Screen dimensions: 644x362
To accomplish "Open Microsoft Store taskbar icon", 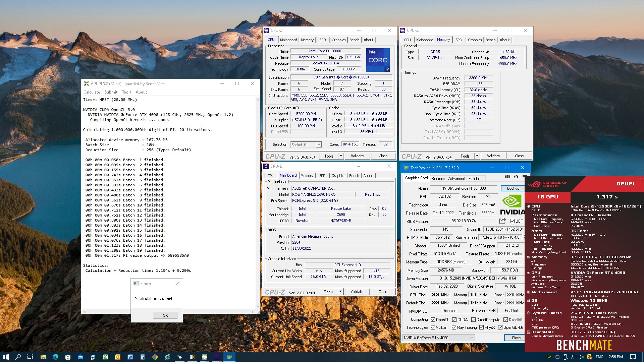I will pyautogui.click(x=68, y=357).
